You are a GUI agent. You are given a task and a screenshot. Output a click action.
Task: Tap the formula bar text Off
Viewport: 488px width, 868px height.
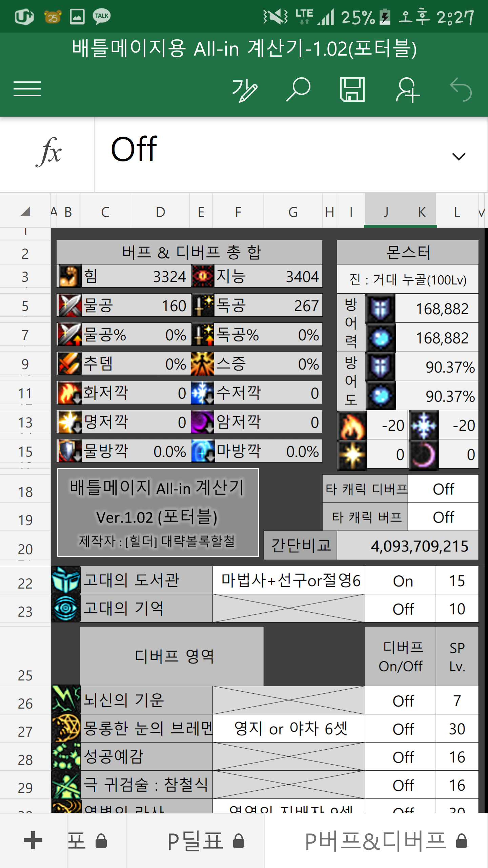pos(134,149)
